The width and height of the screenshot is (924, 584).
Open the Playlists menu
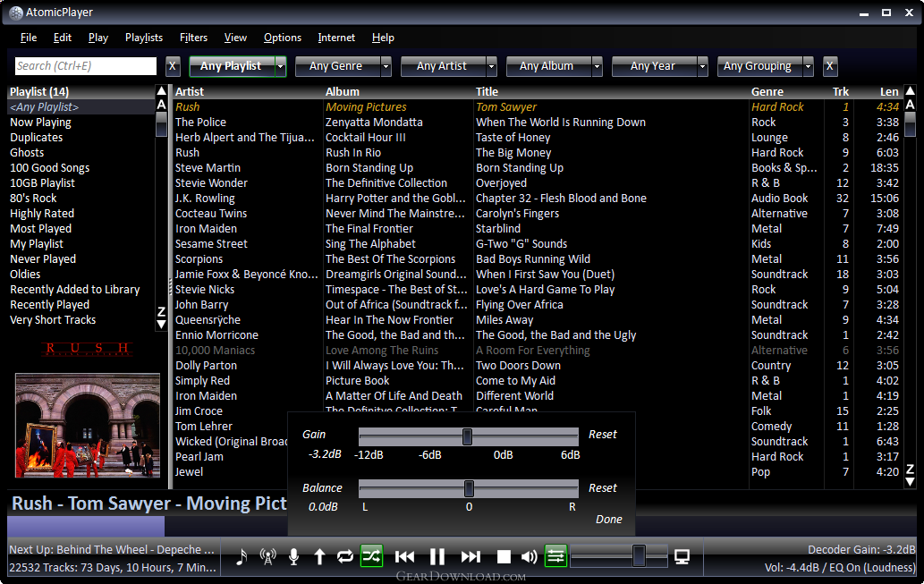pos(144,38)
